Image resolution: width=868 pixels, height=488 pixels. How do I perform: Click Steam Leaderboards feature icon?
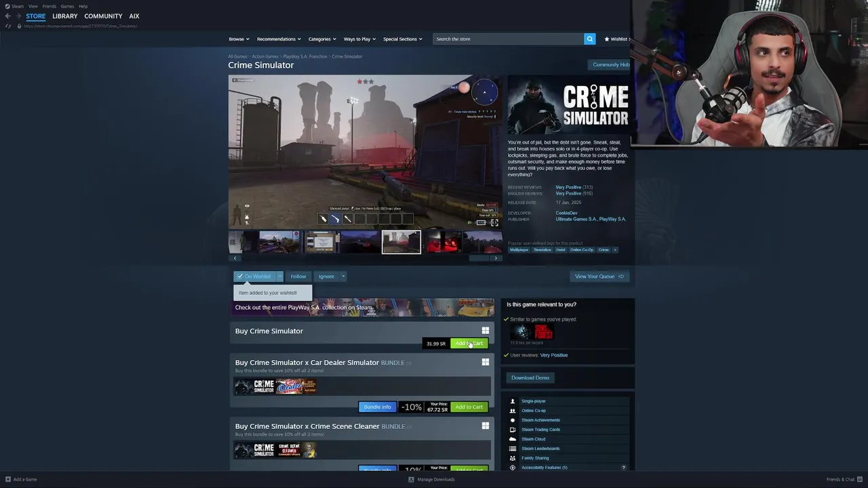click(x=513, y=449)
